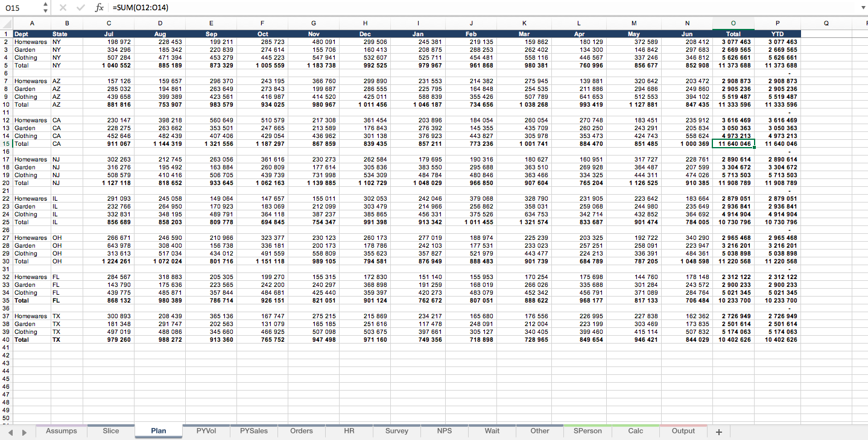This screenshot has width=868, height=440.
Task: Switch to the HR worksheet
Action: coord(349,431)
